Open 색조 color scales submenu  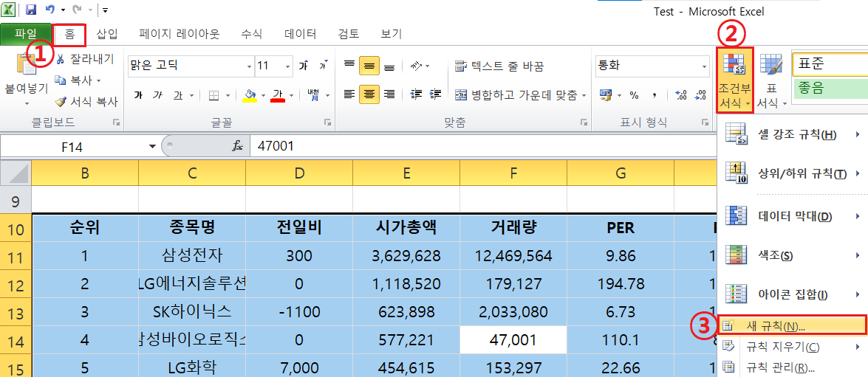792,255
